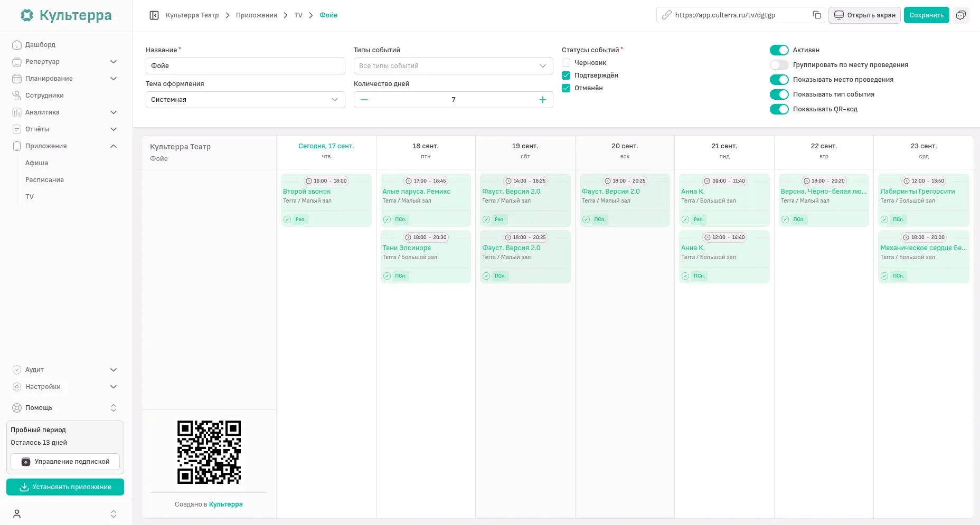The height and width of the screenshot is (525, 980).
Task: Go to Приложения breadcrumb
Action: pyautogui.click(x=256, y=15)
